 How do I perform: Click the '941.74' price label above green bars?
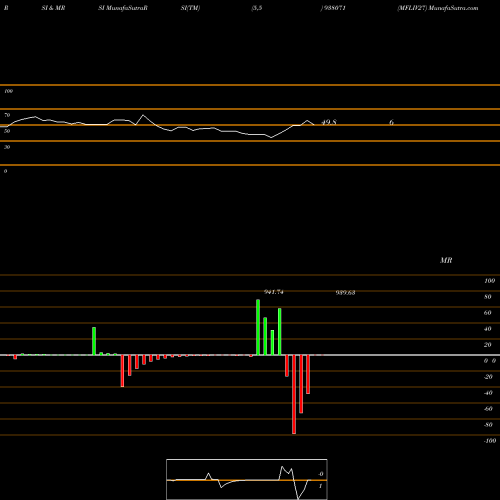[x=274, y=292]
